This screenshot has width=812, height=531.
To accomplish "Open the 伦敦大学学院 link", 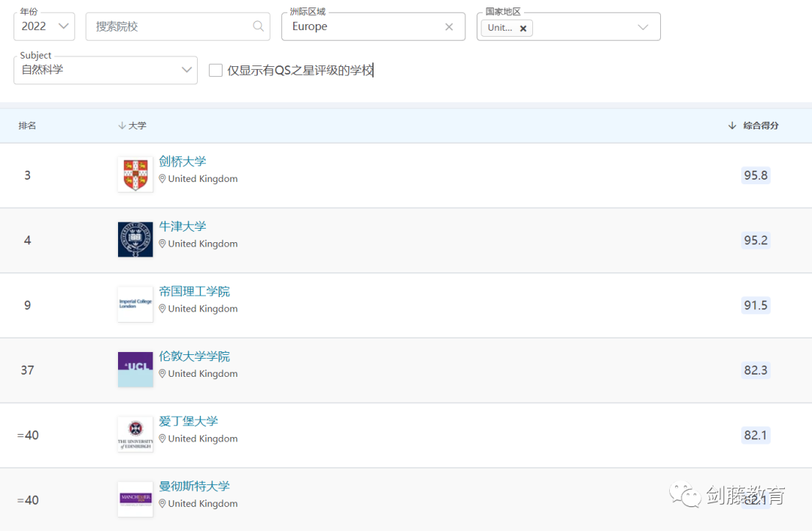I will (194, 357).
